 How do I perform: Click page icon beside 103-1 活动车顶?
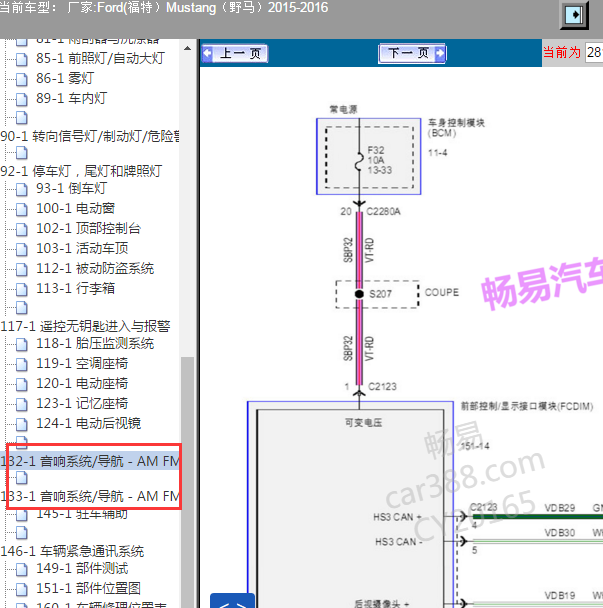click(22, 249)
